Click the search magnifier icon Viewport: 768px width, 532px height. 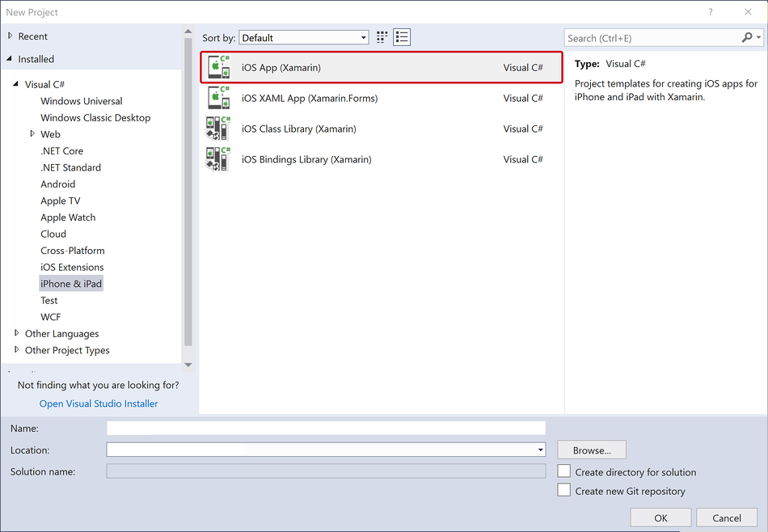[746, 37]
